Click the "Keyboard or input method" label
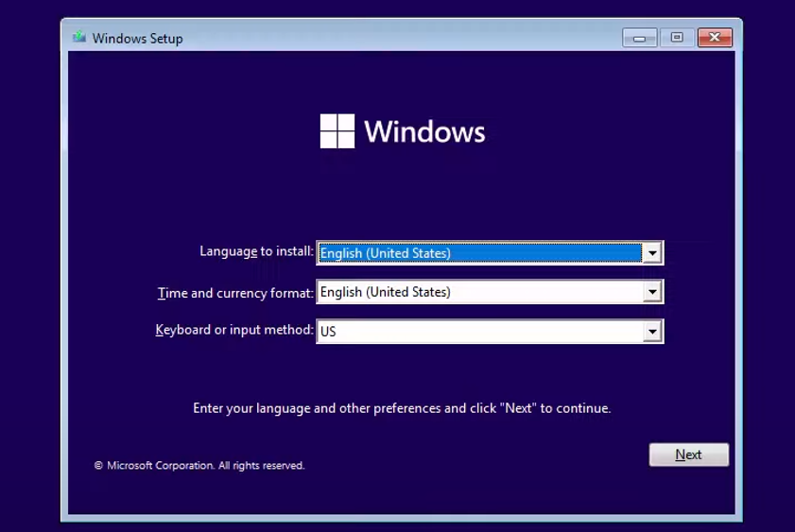The image size is (795, 532). point(234,331)
